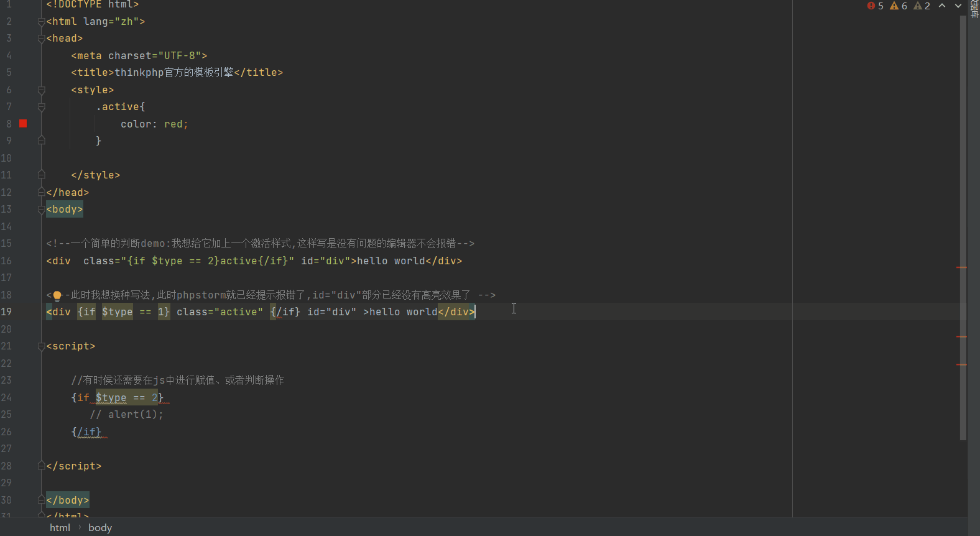Click the lowest red mark on error stripe
This screenshot has width=980, height=536.
(x=961, y=364)
